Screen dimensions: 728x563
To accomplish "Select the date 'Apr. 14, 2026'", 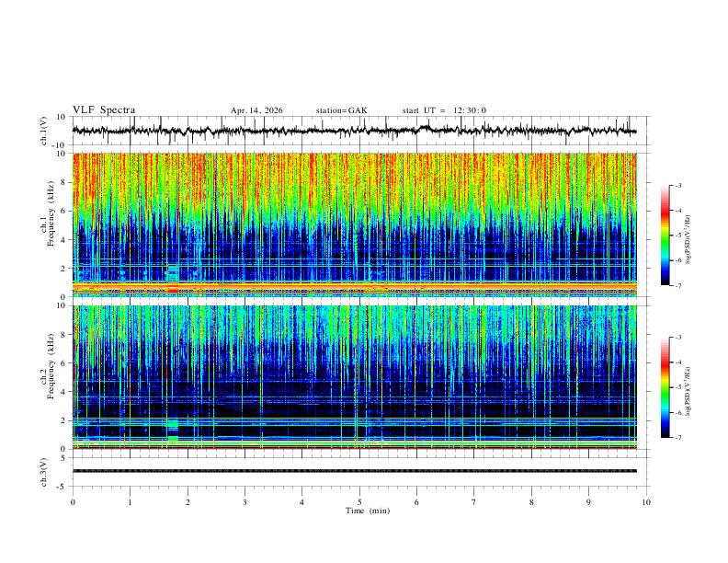I will (256, 110).
